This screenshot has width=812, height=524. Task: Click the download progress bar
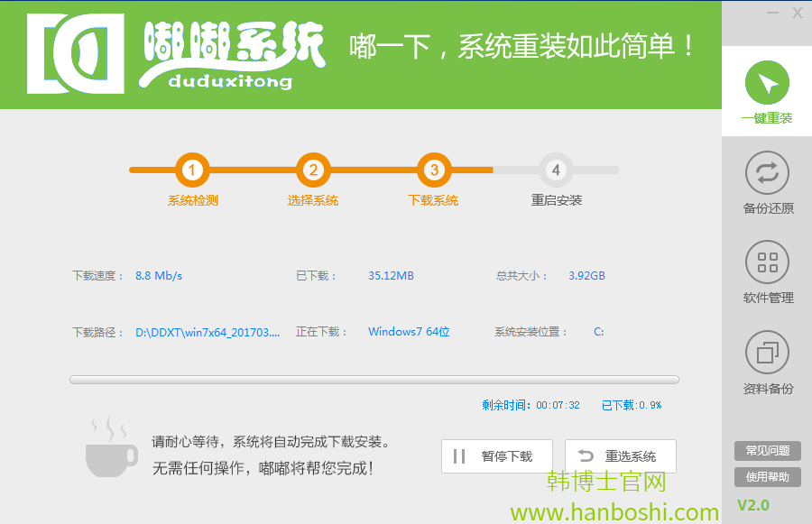pos(374,381)
